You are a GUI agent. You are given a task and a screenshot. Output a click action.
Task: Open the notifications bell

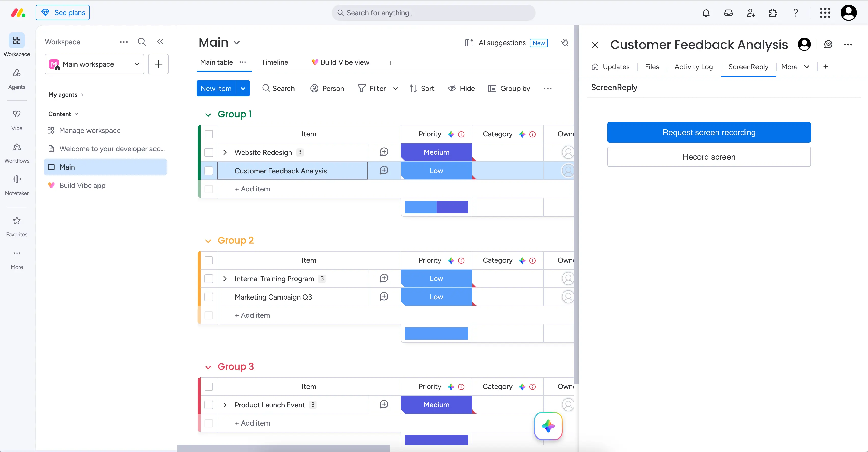[x=706, y=13]
